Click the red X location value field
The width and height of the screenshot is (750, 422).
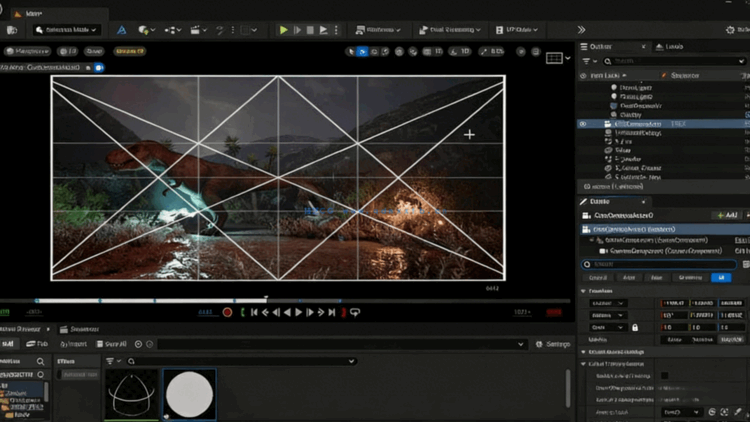[x=674, y=303]
